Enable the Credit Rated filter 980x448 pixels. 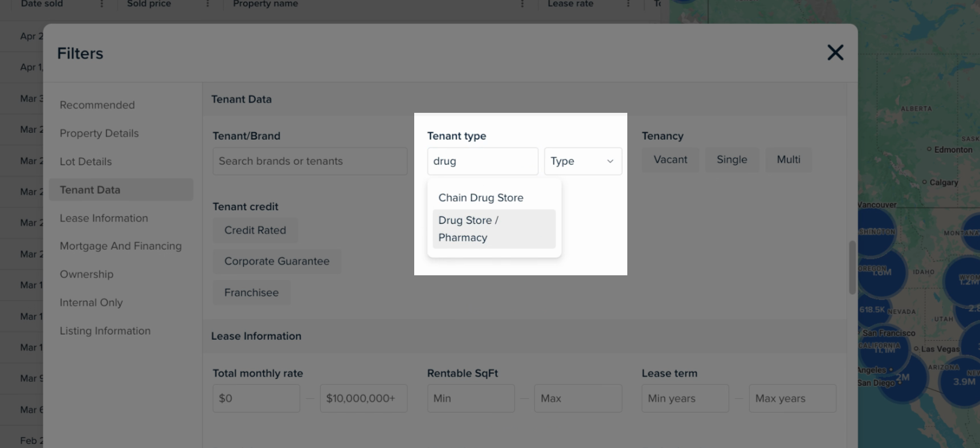pyautogui.click(x=255, y=230)
